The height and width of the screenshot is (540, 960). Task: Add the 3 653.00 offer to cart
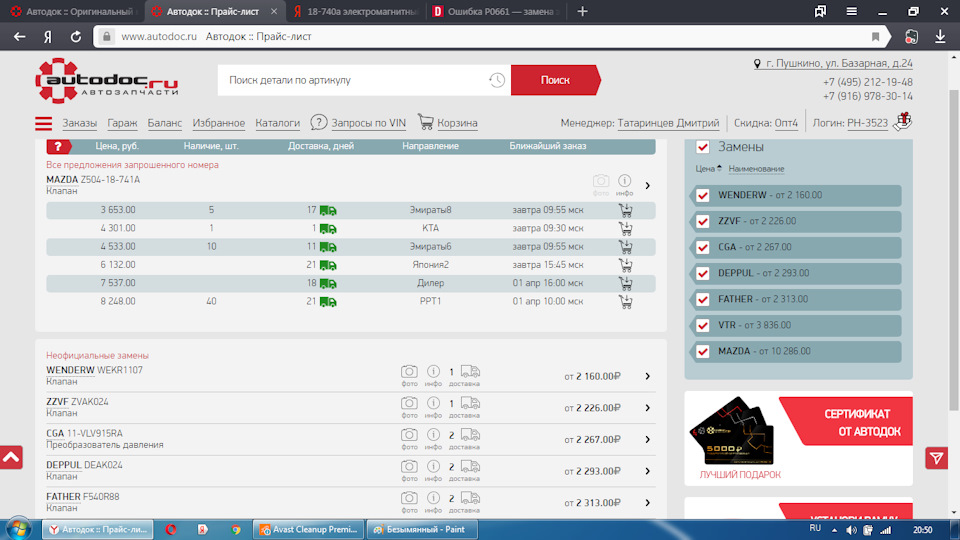point(625,210)
